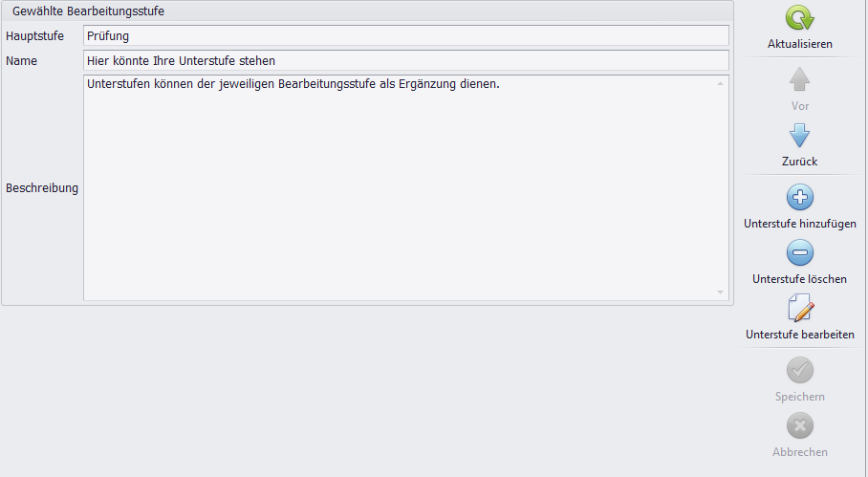Viewport: 868px width, 477px height.
Task: Click the Gewählte Bearbeitungsstufe group header
Action: coord(87,11)
